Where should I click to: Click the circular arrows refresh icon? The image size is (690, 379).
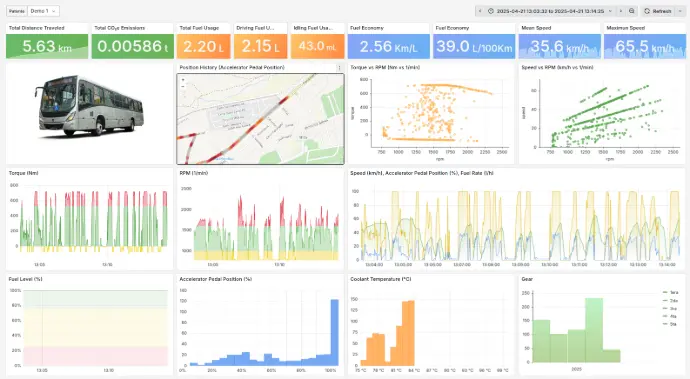click(x=647, y=11)
